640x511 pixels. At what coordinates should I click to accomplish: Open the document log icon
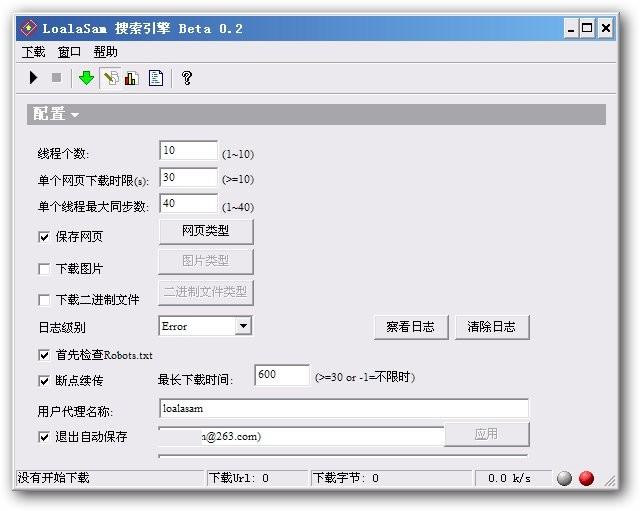point(156,78)
